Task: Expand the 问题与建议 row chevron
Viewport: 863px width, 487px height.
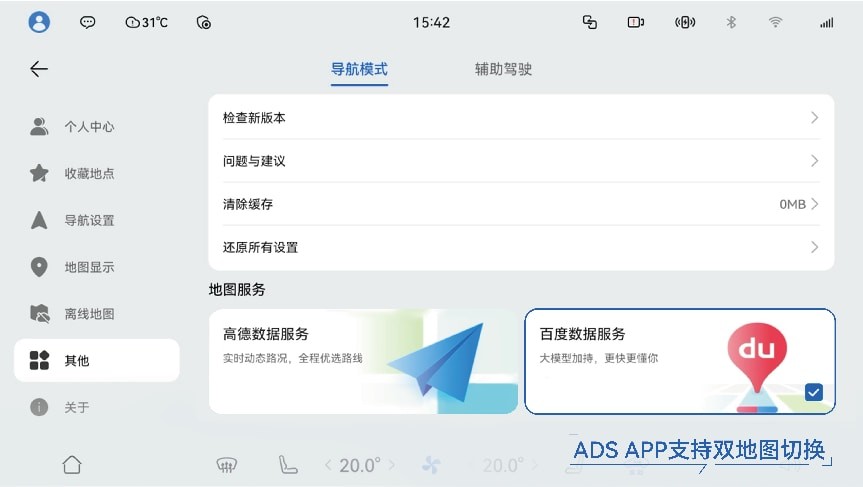Action: 815,161
